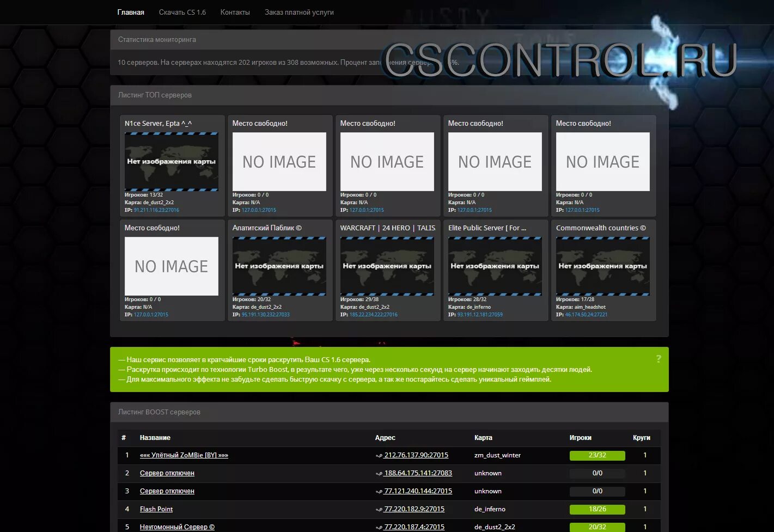Click connect icon beside 77.220.182.9:27015

(379, 510)
